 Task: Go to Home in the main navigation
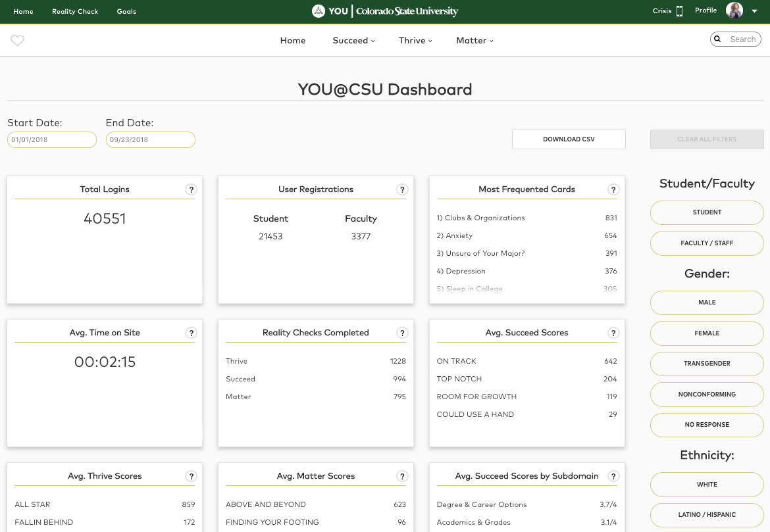[x=293, y=40]
